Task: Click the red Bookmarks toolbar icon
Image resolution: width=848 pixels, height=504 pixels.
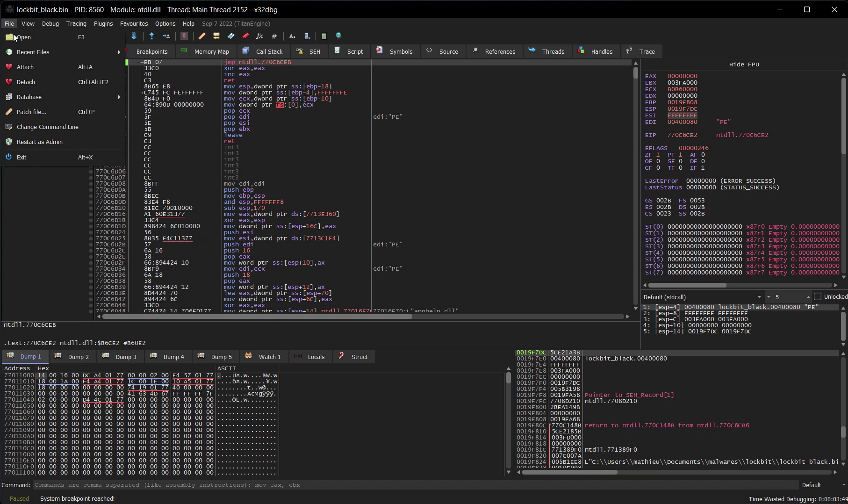Action: [245, 36]
